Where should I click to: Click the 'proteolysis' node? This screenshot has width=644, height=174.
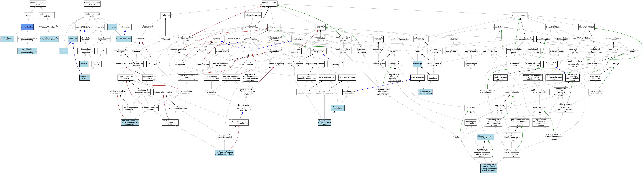[616, 64]
